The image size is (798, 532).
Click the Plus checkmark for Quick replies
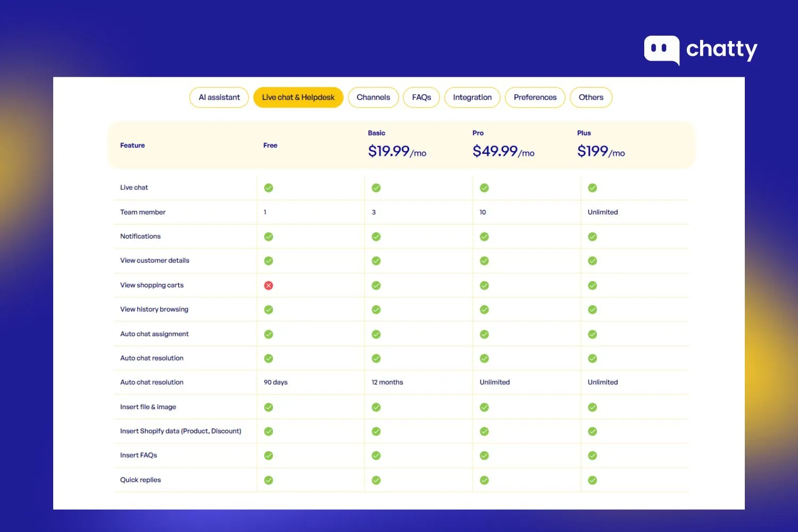pos(593,480)
